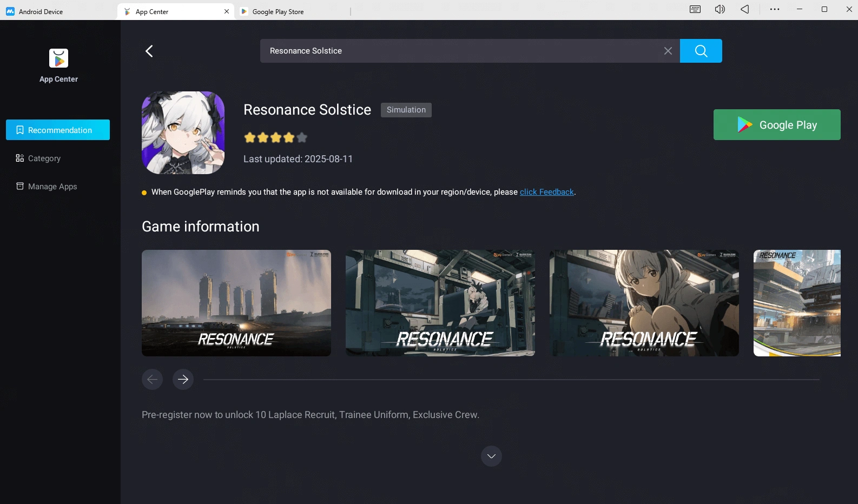Open the first screenshot showing city towers
The width and height of the screenshot is (858, 504).
point(236,303)
